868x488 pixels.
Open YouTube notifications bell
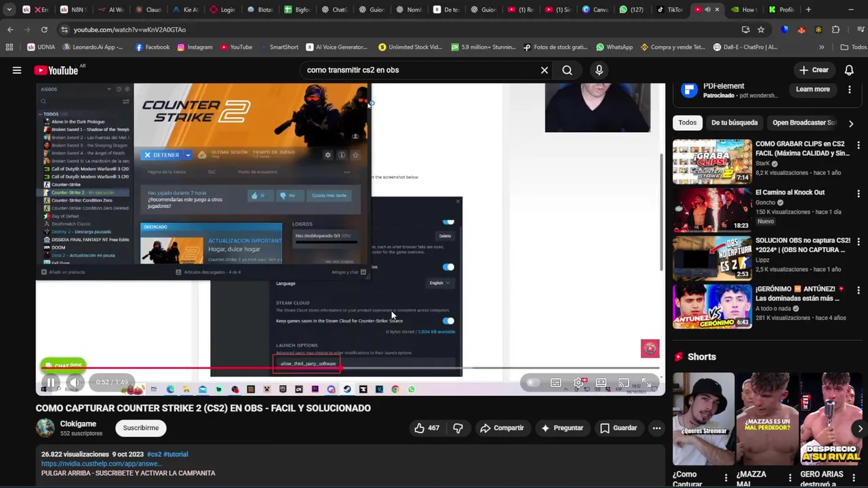click(x=849, y=70)
